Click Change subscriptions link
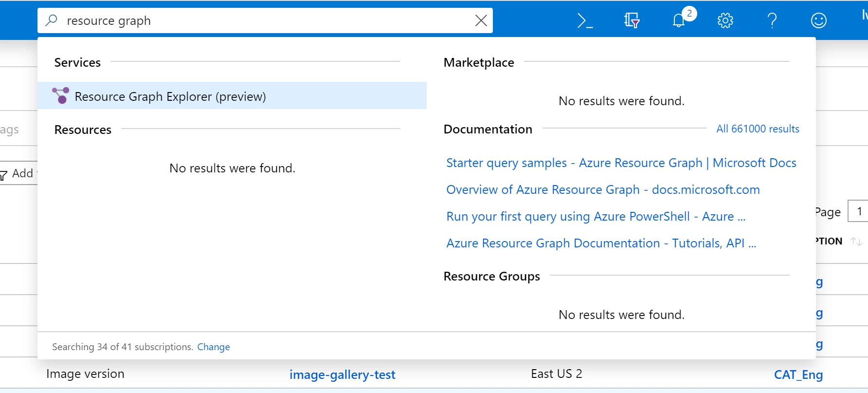The height and width of the screenshot is (393, 868). pos(214,347)
